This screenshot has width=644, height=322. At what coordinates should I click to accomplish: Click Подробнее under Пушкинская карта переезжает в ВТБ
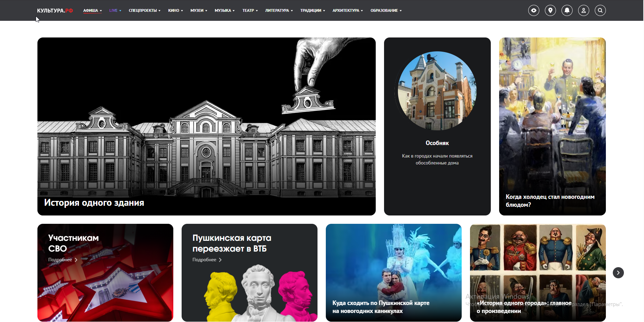[x=204, y=260]
